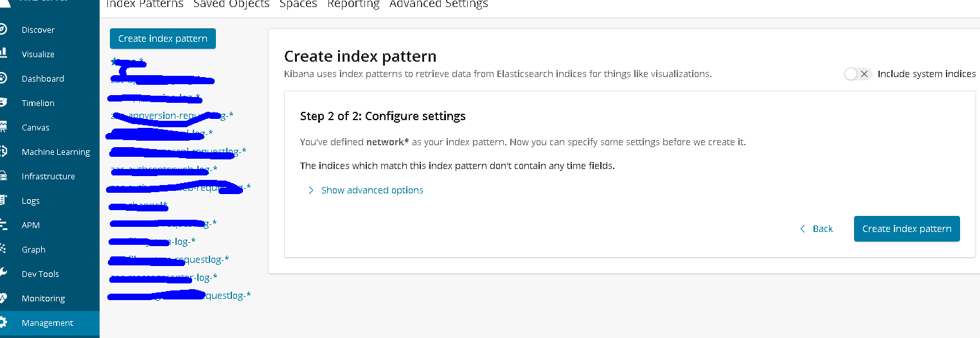Open Discover via its compass icon

tap(3, 30)
